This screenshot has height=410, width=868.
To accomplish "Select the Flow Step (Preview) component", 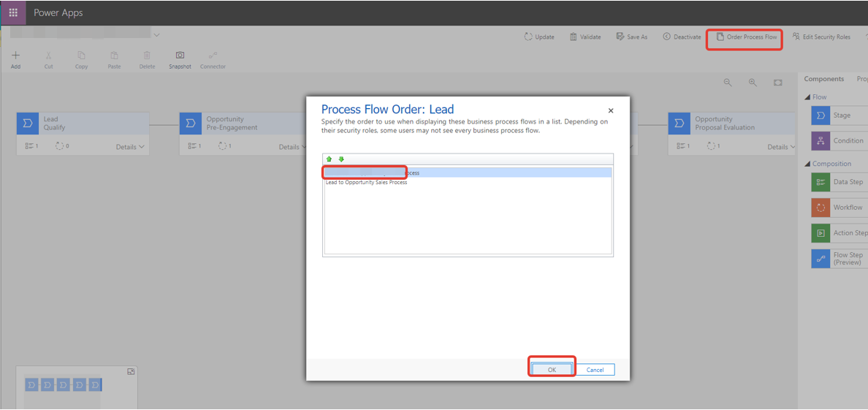I will click(840, 259).
